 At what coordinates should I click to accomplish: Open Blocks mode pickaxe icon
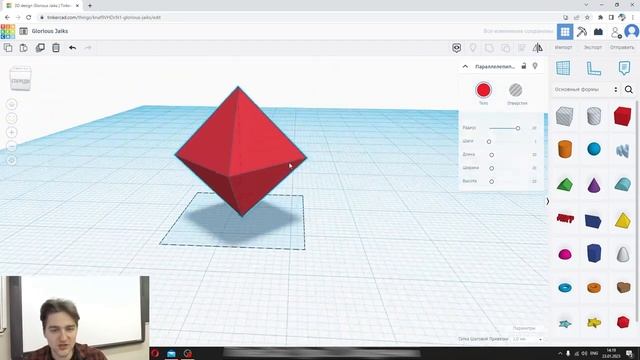[x=582, y=31]
